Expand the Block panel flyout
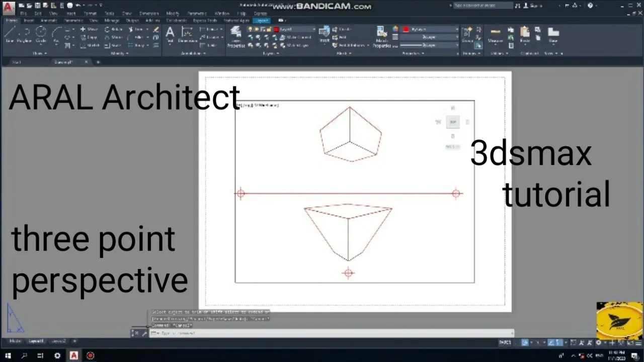The width and height of the screenshot is (644, 362). click(344, 53)
